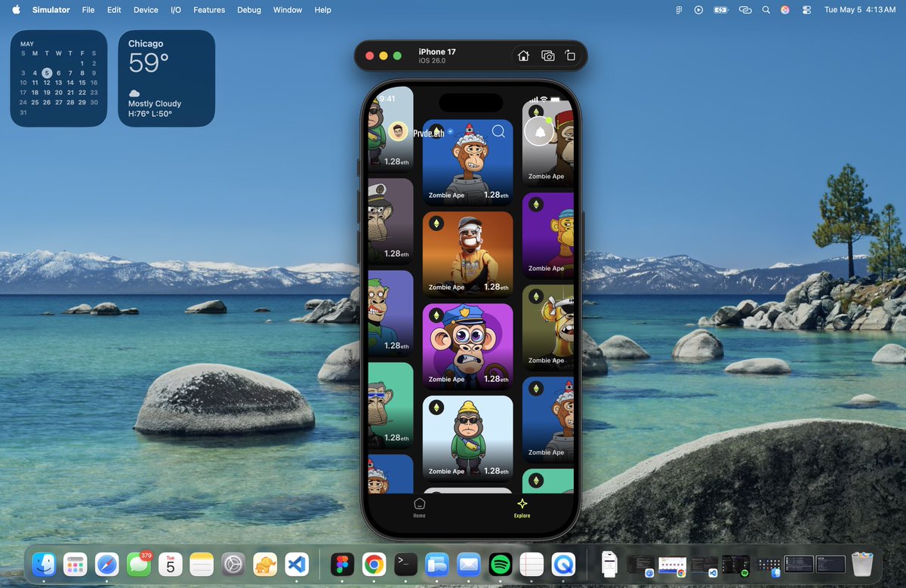Open the captain hat ape card on left
906x588 pixels.
(391, 221)
